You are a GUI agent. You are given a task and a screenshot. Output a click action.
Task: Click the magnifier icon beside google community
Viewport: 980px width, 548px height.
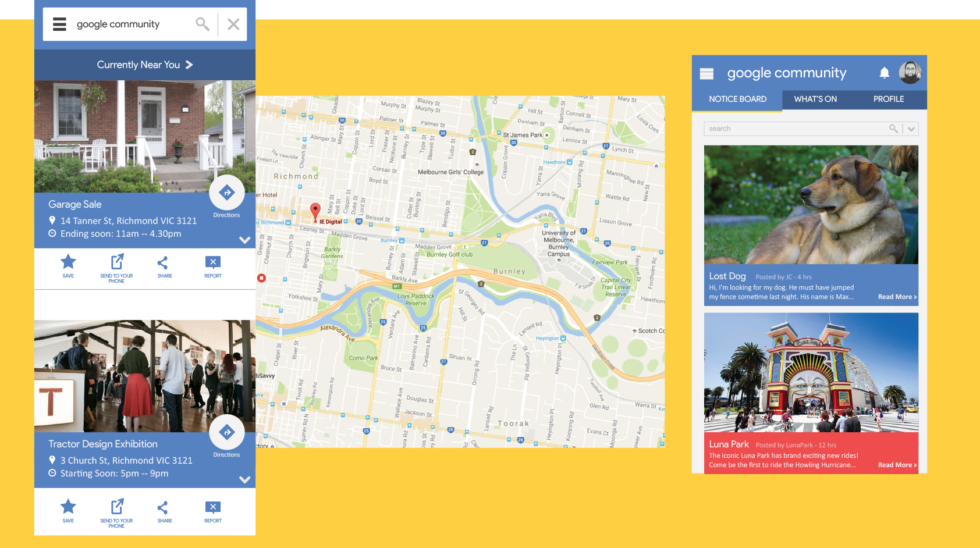[x=203, y=24]
